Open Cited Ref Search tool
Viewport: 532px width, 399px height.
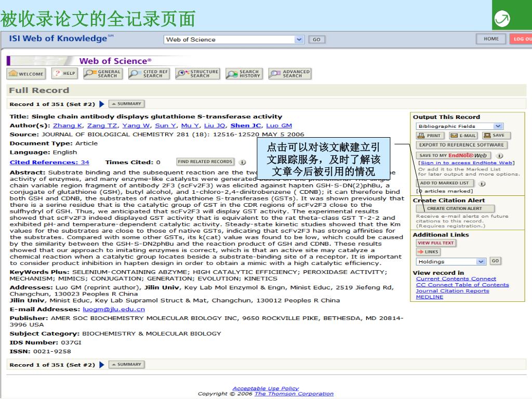tap(149, 74)
